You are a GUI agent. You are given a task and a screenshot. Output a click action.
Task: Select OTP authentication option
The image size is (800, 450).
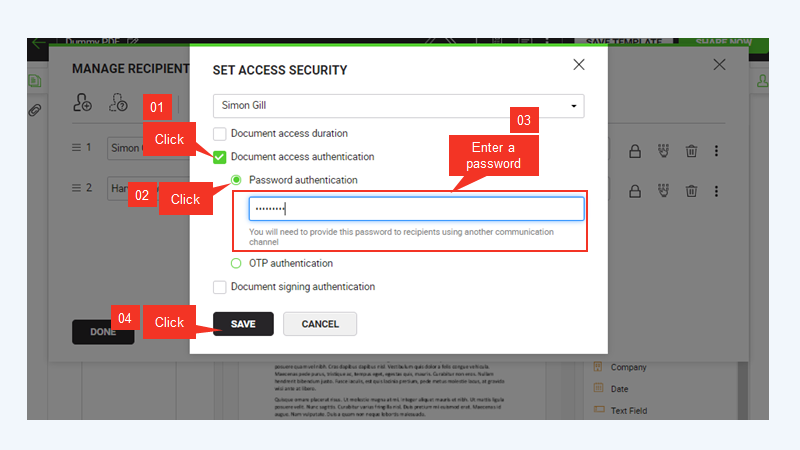pyautogui.click(x=236, y=263)
